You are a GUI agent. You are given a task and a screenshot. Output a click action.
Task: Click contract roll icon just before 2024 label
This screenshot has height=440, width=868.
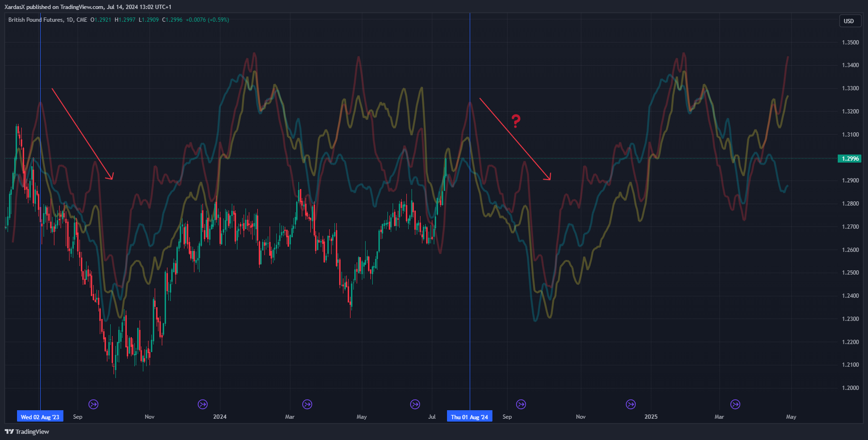[x=202, y=404]
